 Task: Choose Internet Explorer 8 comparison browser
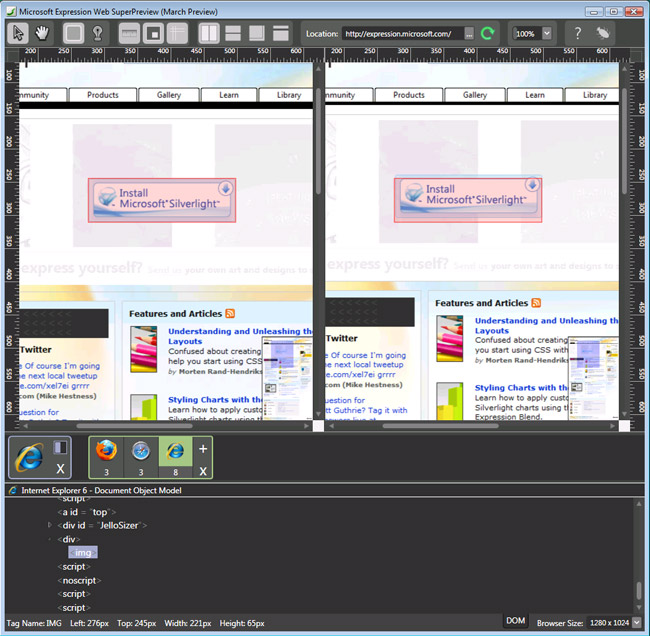176,457
